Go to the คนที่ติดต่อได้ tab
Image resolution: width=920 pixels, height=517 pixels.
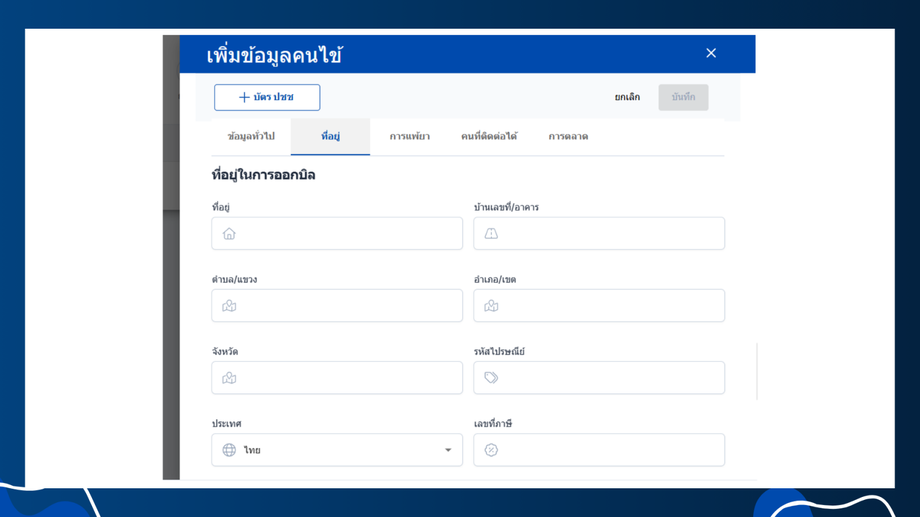click(489, 137)
